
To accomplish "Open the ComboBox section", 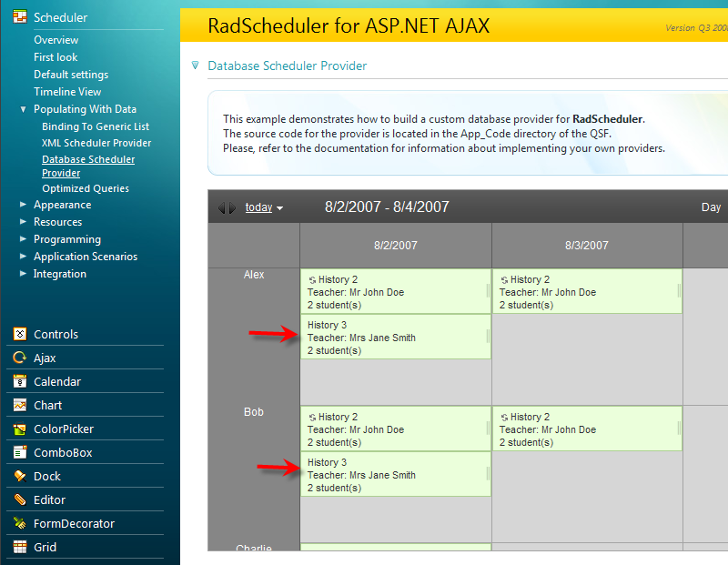I will [63, 453].
